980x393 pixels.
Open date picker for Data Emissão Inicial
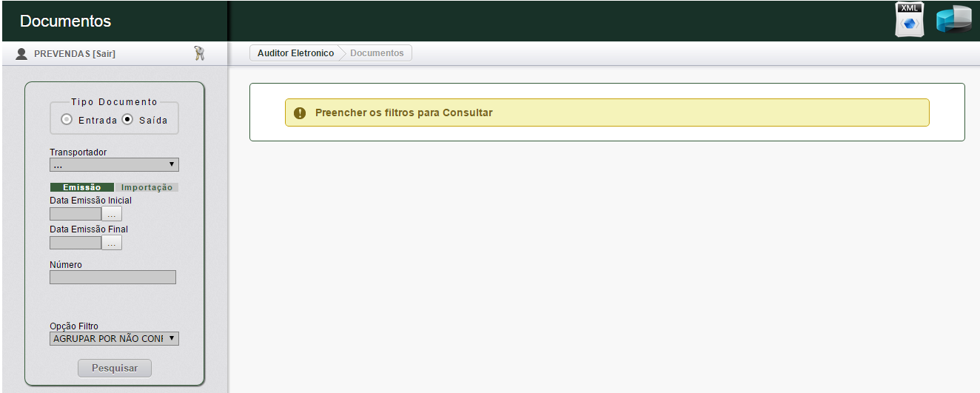click(112, 214)
